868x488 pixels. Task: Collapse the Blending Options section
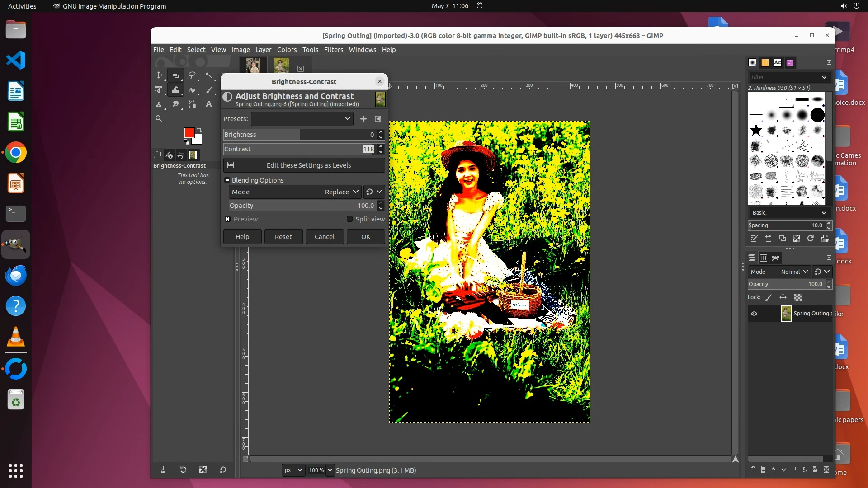click(227, 180)
